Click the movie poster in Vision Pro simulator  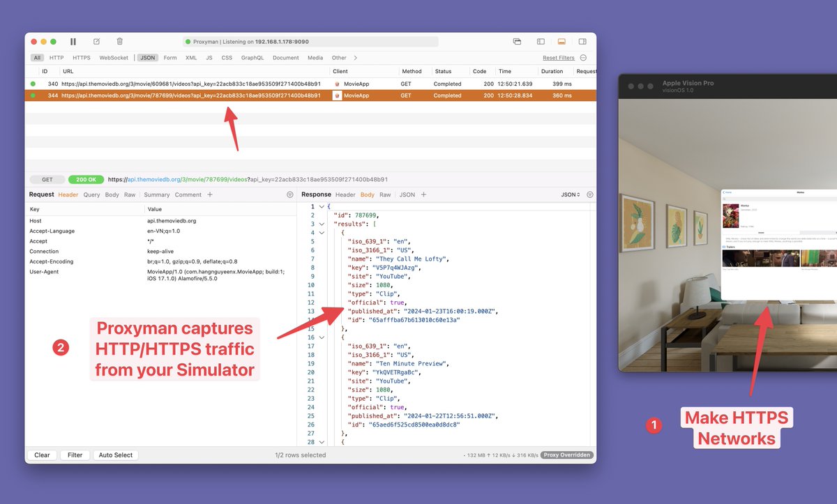tap(731, 215)
